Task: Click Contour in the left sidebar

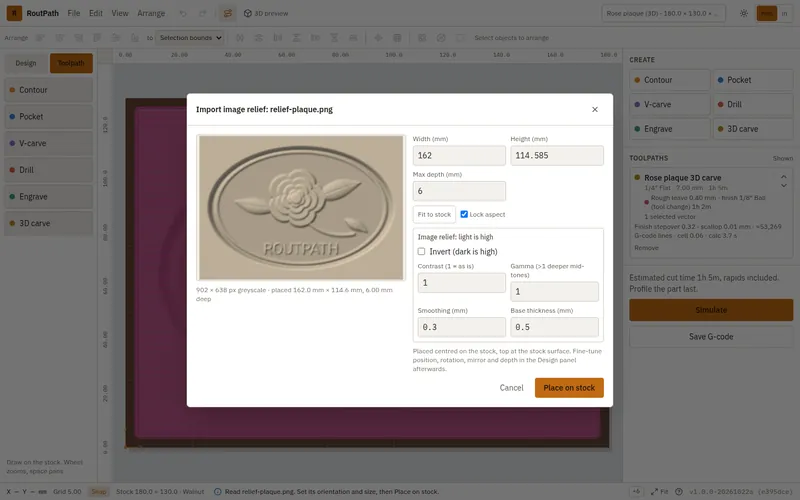Action: pos(48,90)
